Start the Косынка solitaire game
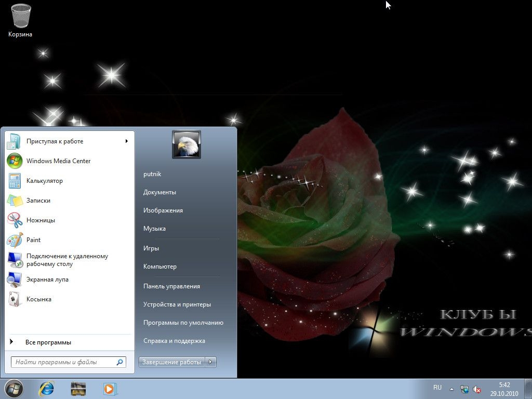Viewport: 532px width, 399px height. [x=38, y=299]
